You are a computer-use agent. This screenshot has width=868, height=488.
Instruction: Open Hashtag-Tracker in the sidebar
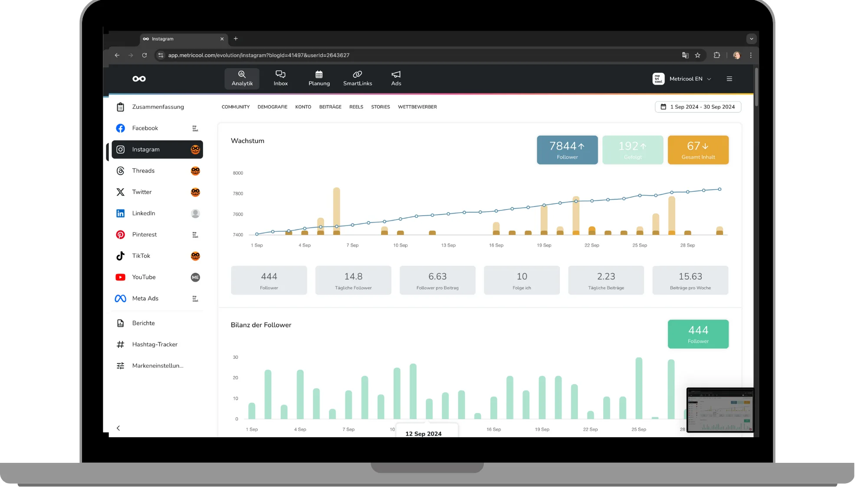click(x=155, y=344)
